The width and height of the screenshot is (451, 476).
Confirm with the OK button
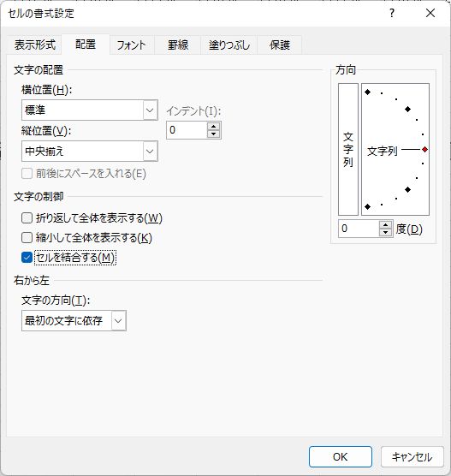point(341,456)
